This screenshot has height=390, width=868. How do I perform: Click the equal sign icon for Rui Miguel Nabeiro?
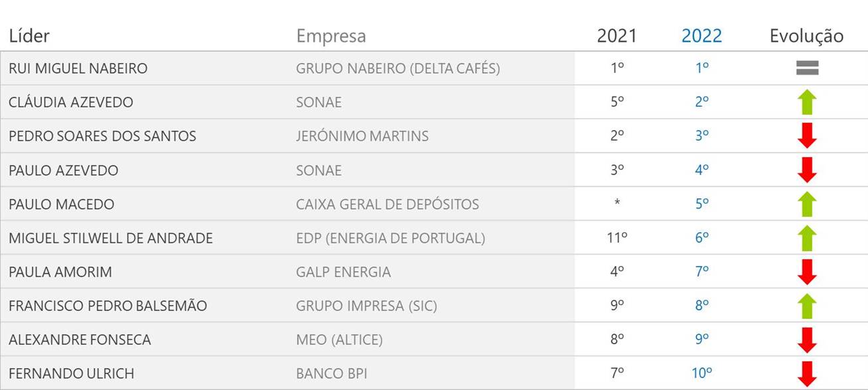[807, 68]
